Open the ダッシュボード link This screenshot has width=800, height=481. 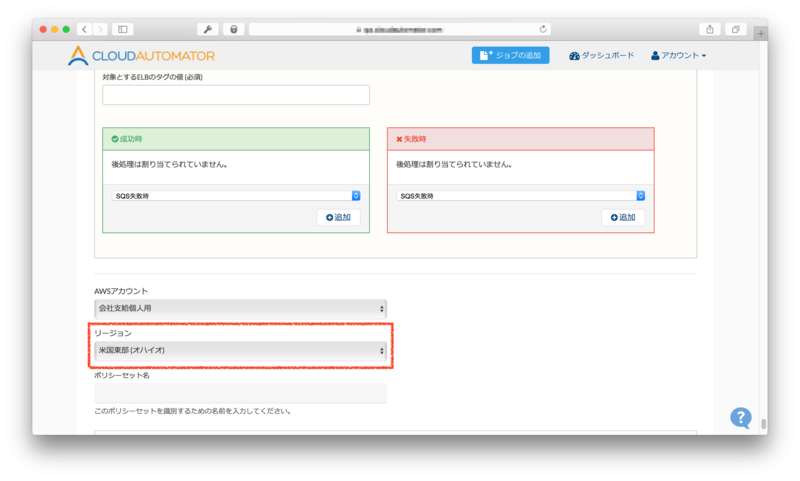coord(602,55)
